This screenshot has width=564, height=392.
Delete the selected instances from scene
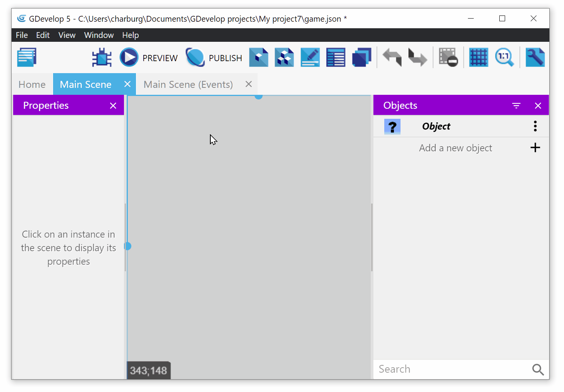(x=448, y=58)
